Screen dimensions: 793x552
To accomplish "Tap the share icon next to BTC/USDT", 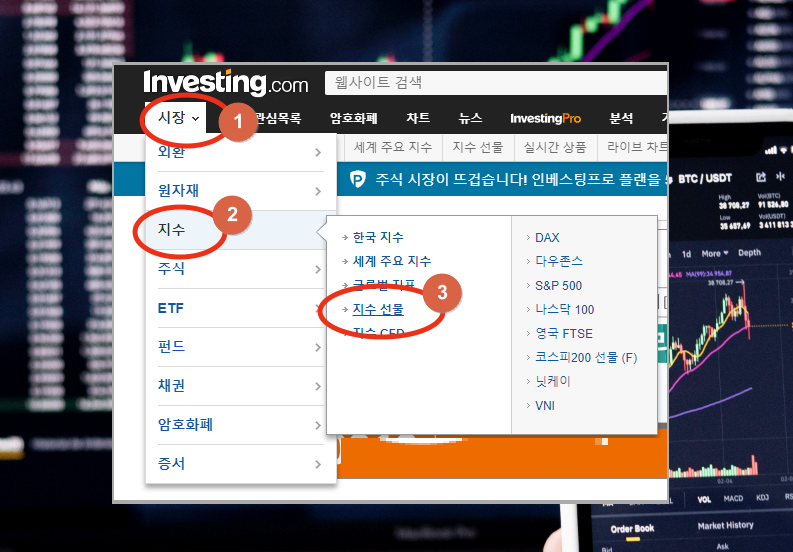I will tap(761, 177).
